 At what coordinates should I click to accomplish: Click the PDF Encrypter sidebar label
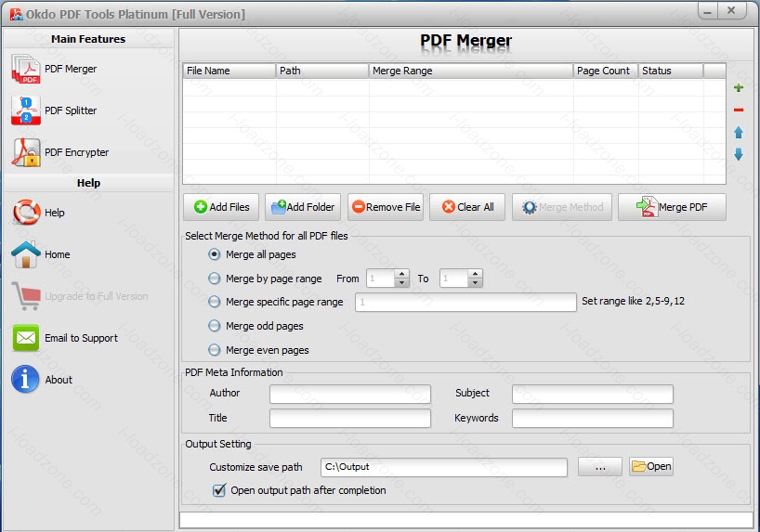coord(76,152)
